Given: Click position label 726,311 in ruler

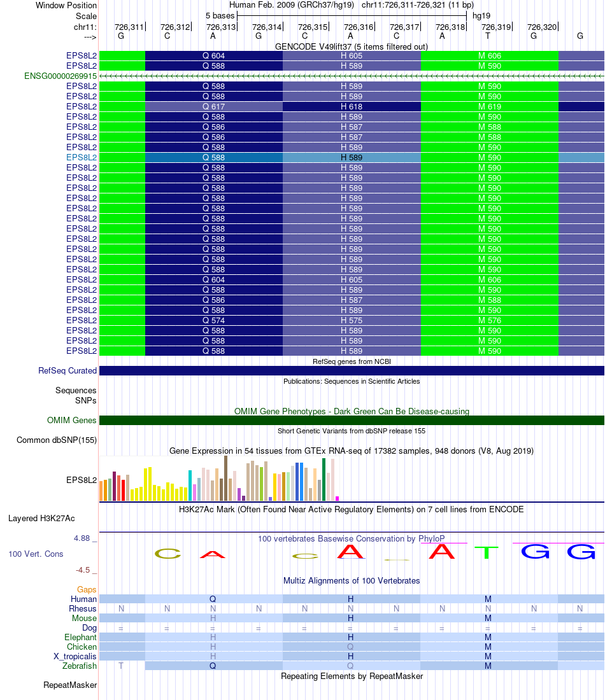Looking at the screenshot, I should coord(129,27).
